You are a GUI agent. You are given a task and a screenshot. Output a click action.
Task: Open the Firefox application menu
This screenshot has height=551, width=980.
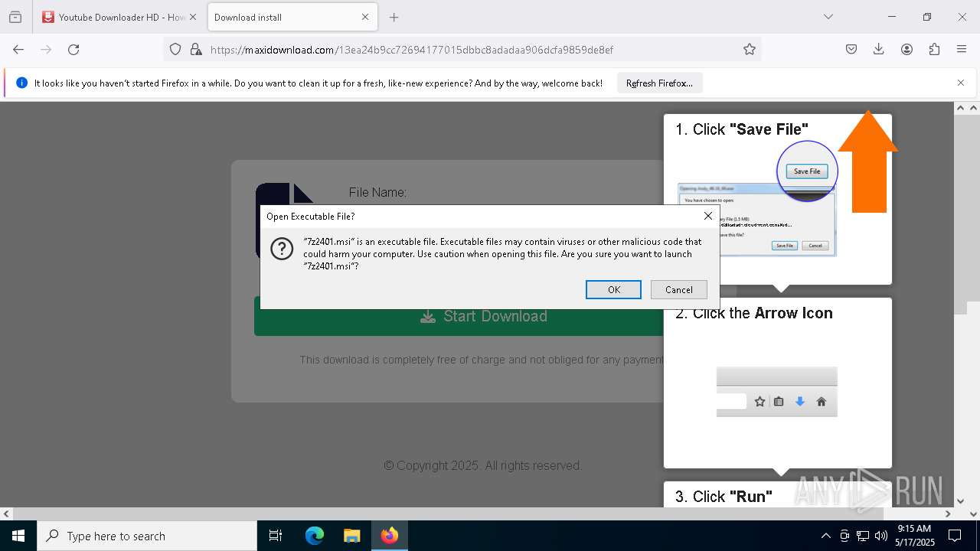(x=962, y=49)
